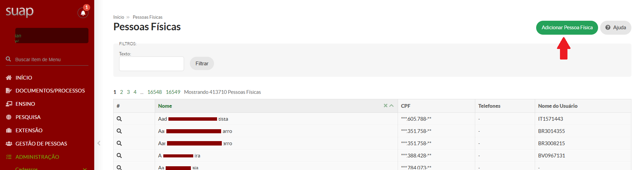Navigate to Início in the breadcrumb
This screenshot has height=170, width=644.
(x=119, y=17)
